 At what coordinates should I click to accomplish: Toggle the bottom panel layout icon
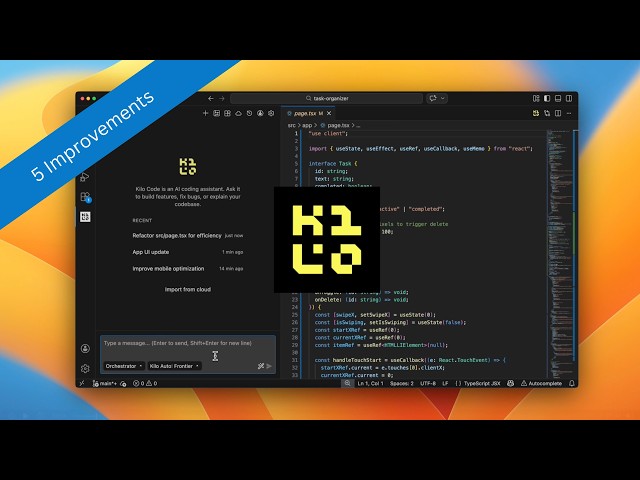click(x=558, y=98)
